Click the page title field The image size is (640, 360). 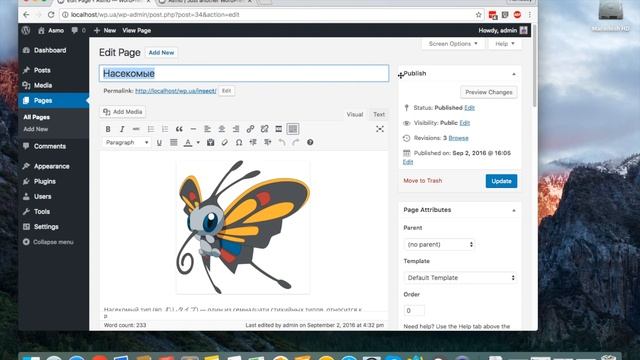click(244, 73)
